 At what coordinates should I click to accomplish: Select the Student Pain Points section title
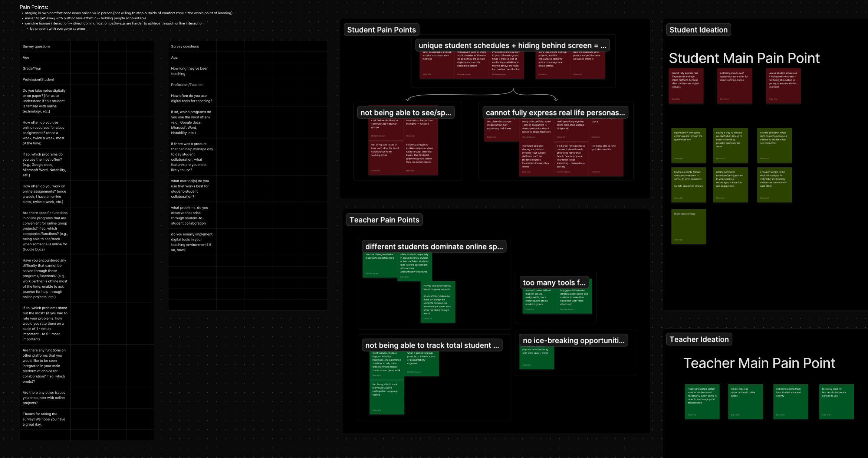pyautogui.click(x=381, y=30)
